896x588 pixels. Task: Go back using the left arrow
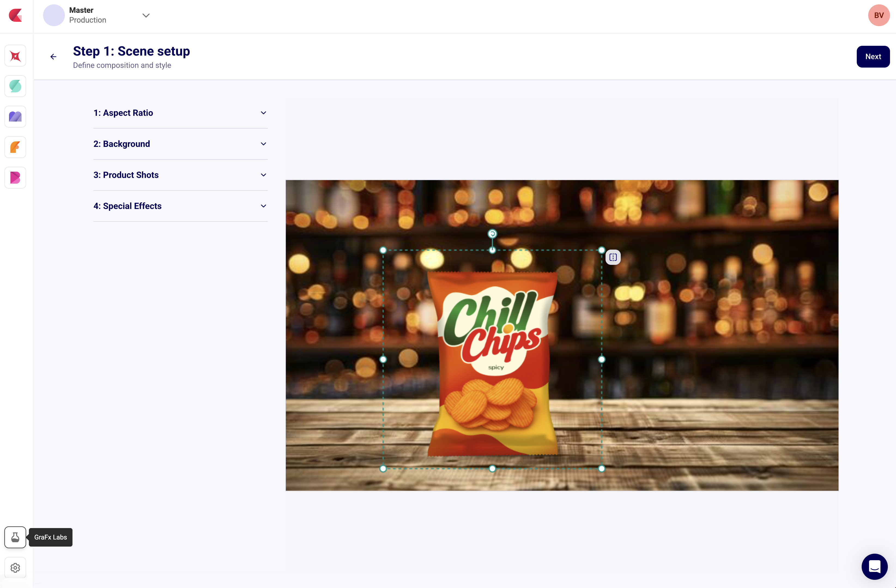(x=53, y=57)
